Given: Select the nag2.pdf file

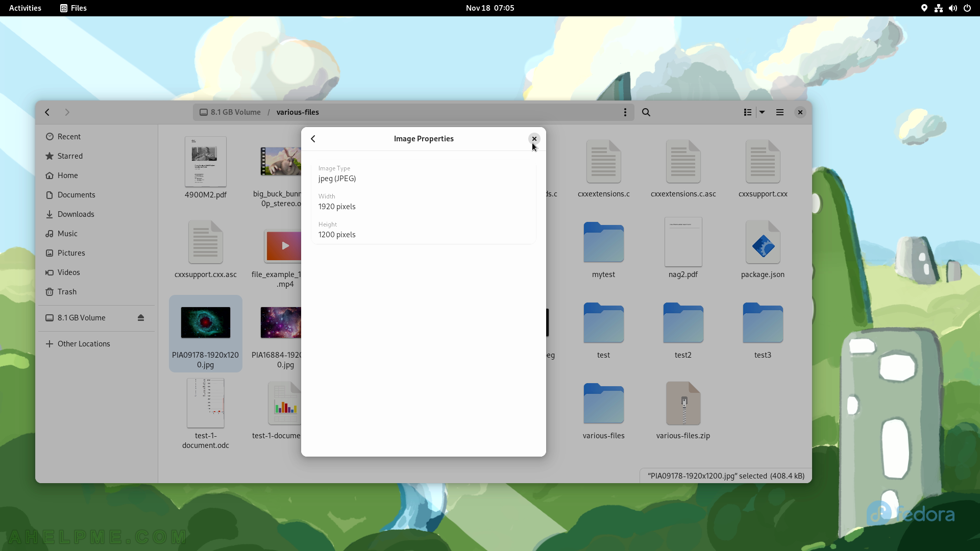Looking at the screenshot, I should 683,248.
